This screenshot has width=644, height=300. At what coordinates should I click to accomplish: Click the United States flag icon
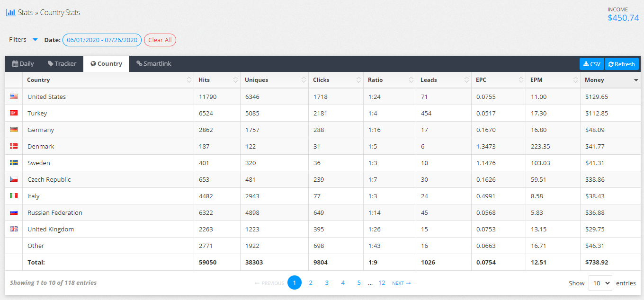[14, 97]
